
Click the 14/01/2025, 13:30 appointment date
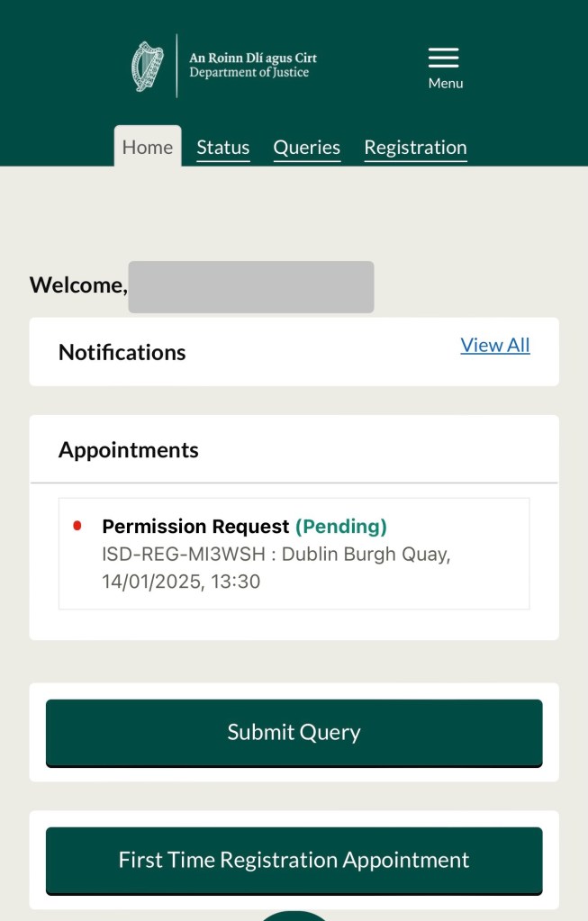pos(181,582)
